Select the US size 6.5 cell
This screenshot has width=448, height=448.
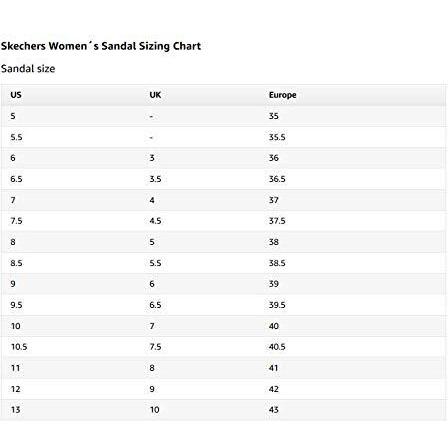click(x=16, y=179)
